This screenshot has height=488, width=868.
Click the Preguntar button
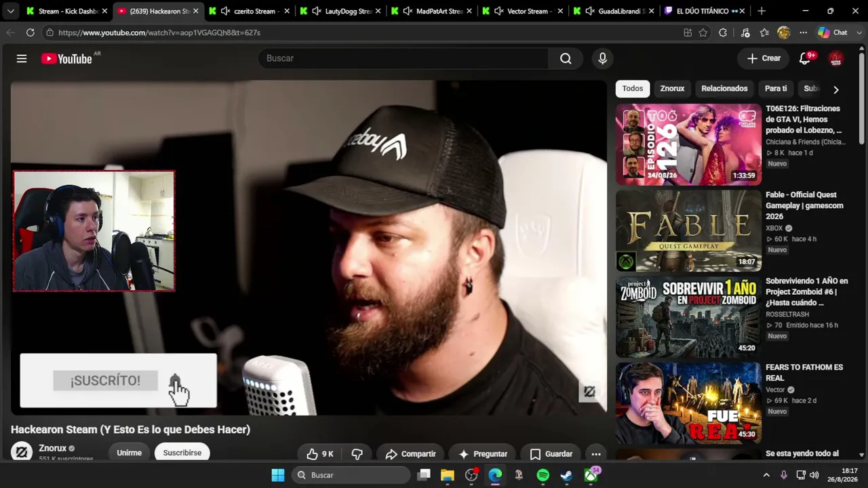tap(483, 453)
